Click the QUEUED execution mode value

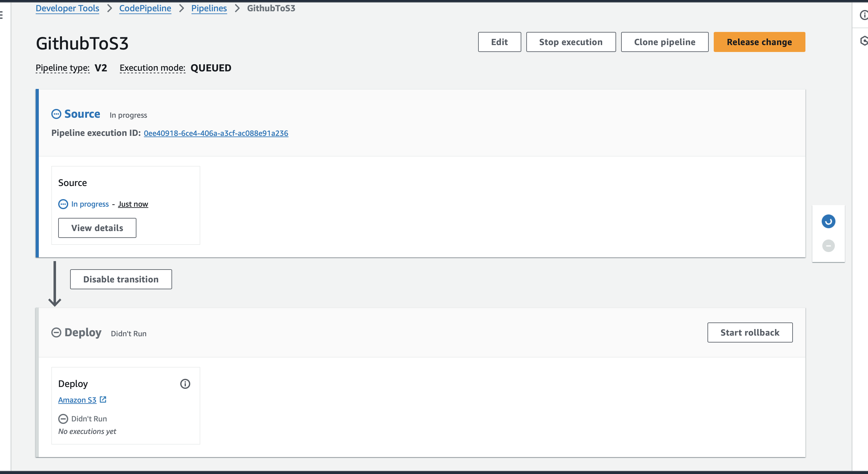211,68
